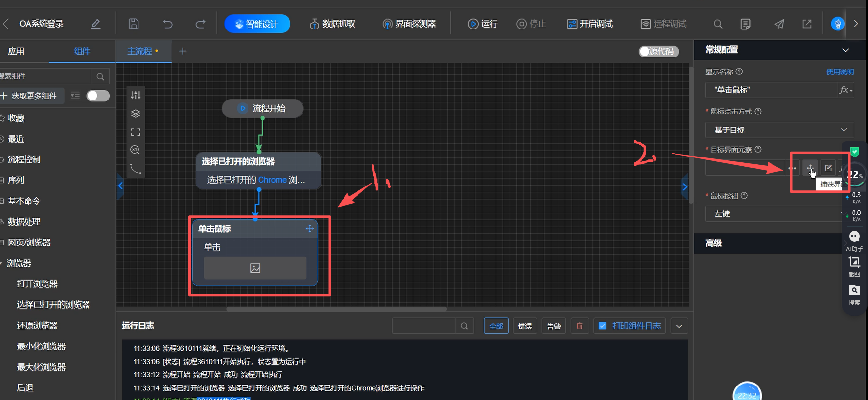Viewport: 868px width, 400px height.
Task: Select the 选择已打开的浏览器 flow node
Action: [259, 171]
